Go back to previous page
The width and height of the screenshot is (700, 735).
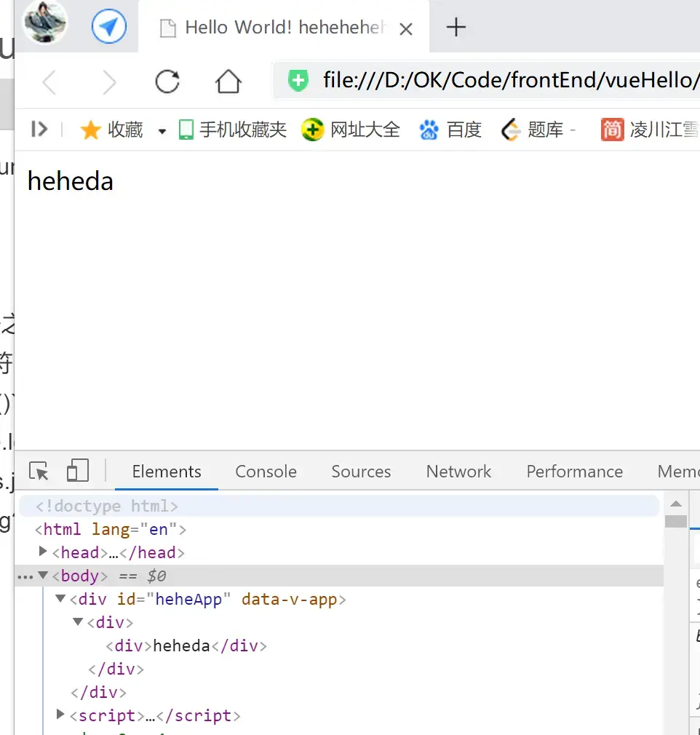click(x=49, y=82)
